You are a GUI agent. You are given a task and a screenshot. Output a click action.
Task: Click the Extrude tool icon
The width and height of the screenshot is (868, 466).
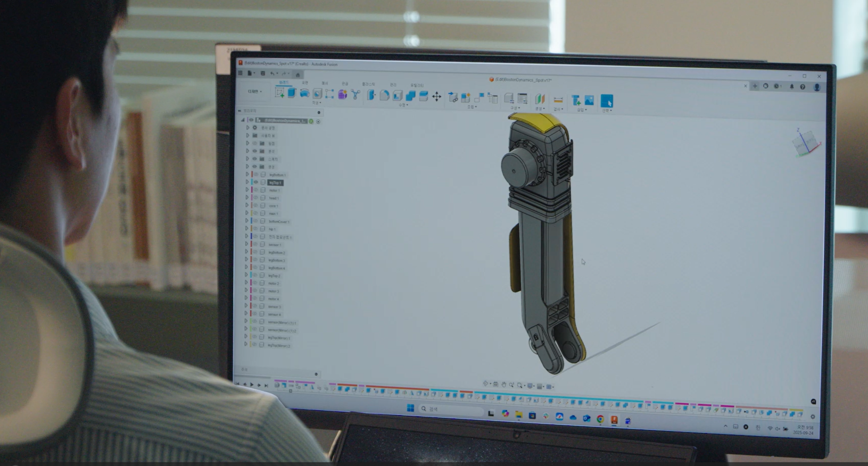[292, 94]
